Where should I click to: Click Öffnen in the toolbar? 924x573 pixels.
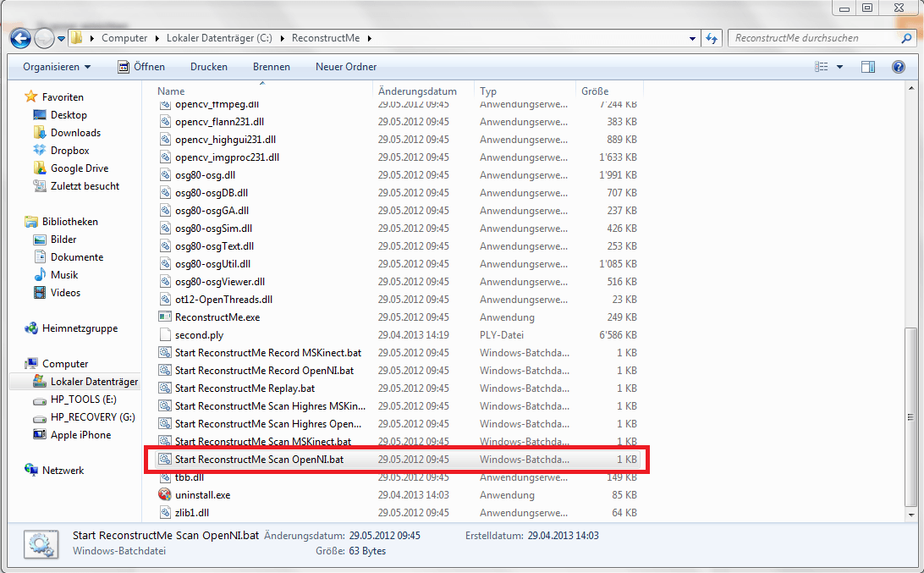[x=141, y=67]
